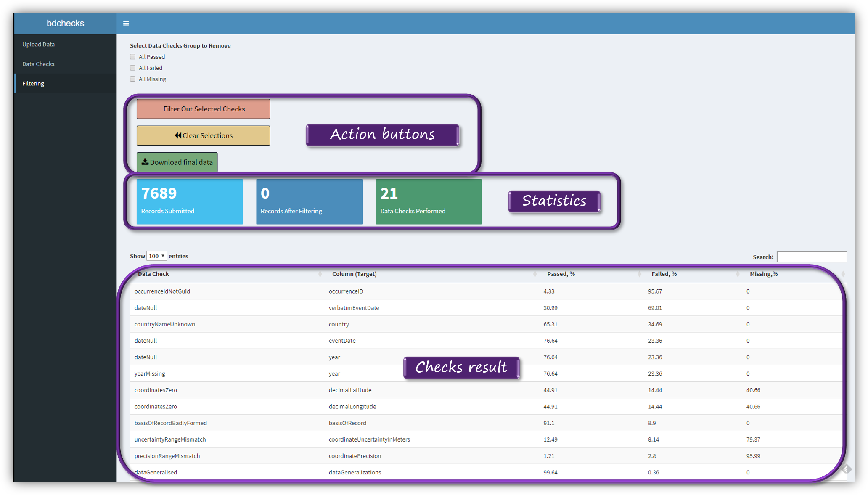The width and height of the screenshot is (868, 495).
Task: Click Download final data button
Action: pyautogui.click(x=177, y=162)
